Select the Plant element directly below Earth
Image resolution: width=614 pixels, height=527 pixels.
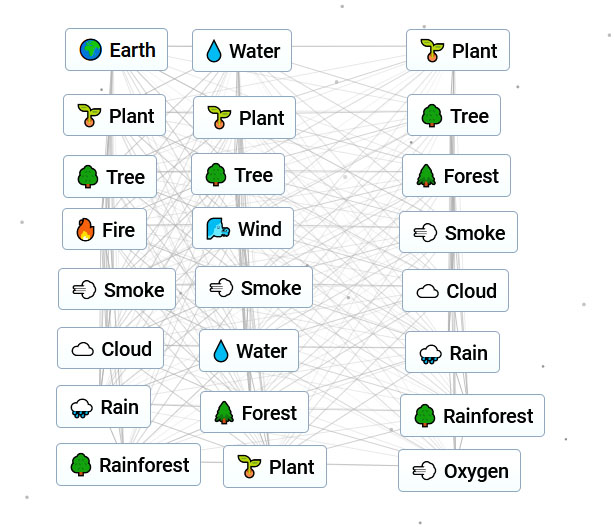pyautogui.click(x=114, y=116)
